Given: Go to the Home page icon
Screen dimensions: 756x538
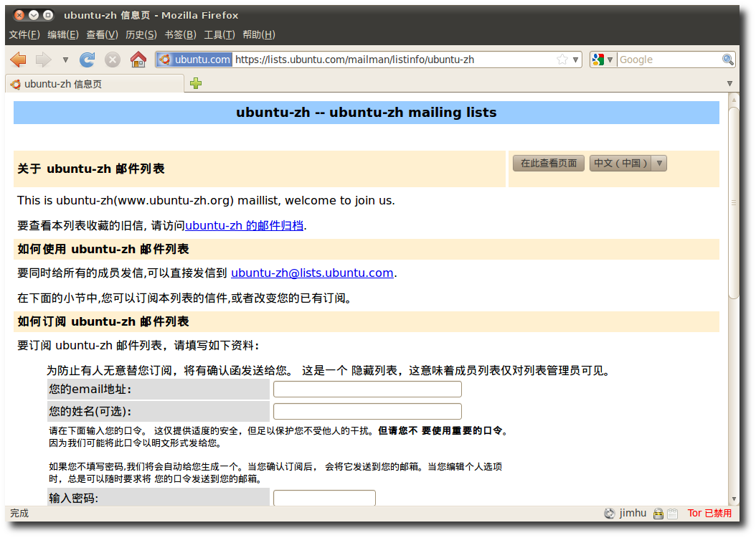Looking at the screenshot, I should pyautogui.click(x=138, y=60).
